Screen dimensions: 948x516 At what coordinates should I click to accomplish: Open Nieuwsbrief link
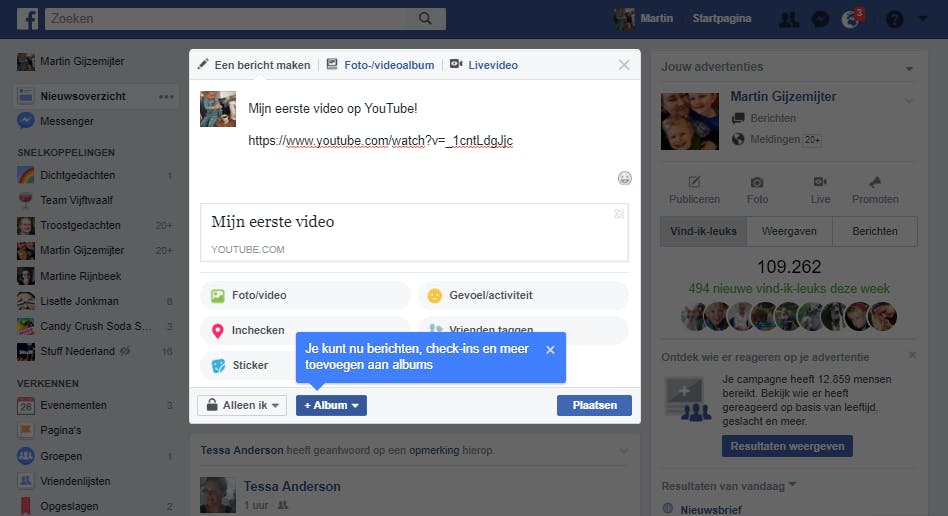coord(711,510)
